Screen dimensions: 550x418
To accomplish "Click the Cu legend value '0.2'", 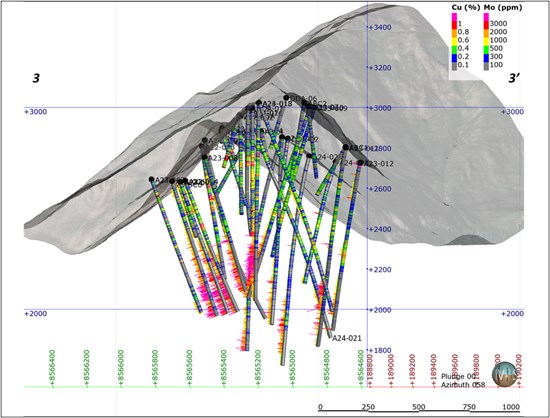I will (463, 56).
